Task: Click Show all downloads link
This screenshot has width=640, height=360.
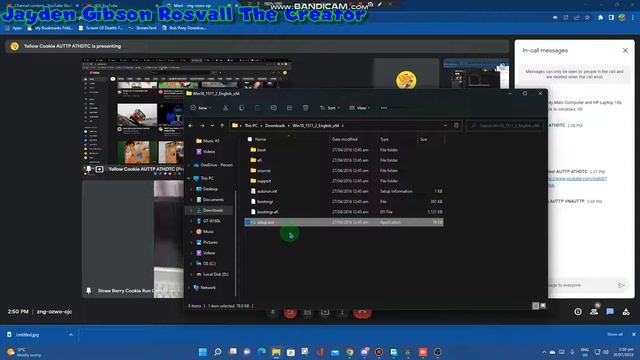Action: click(615, 334)
